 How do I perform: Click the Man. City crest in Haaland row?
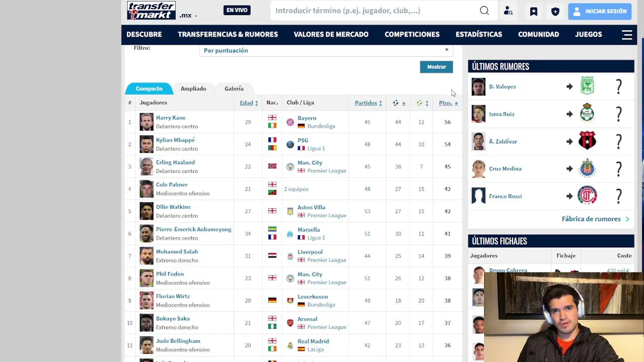[x=290, y=167]
